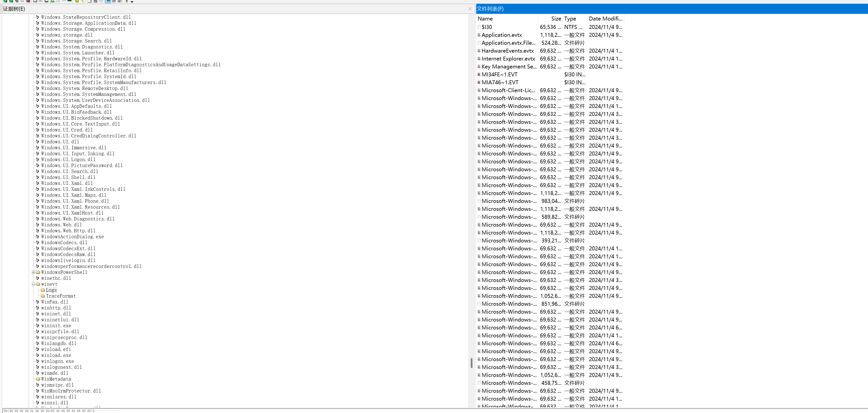The height and width of the screenshot is (413, 868).
Task: Close the evidence tree panel with X
Action: pos(470,9)
